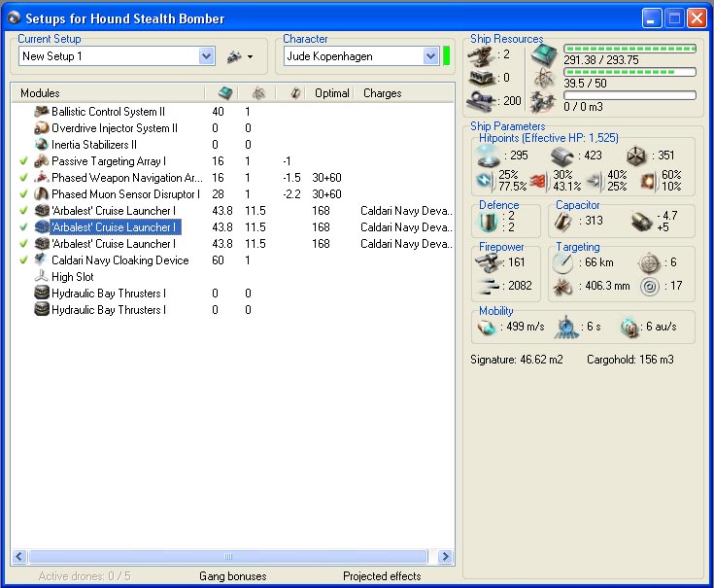Screen dimensions: 714x588
Task: Click the drone bay icon in Ship Resources
Action: [544, 102]
